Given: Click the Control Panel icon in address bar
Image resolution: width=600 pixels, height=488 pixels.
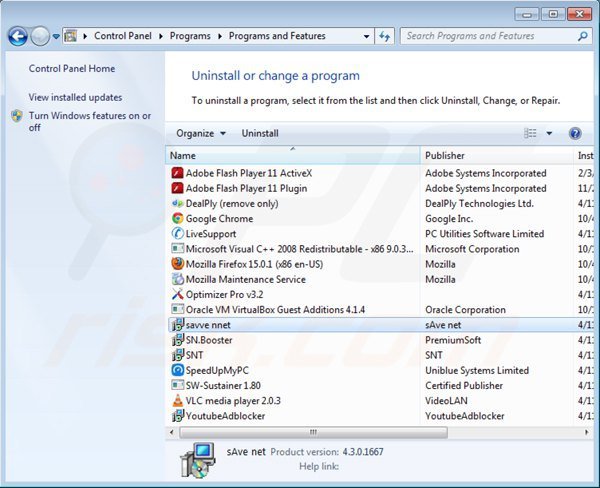Looking at the screenshot, I should tap(70, 36).
